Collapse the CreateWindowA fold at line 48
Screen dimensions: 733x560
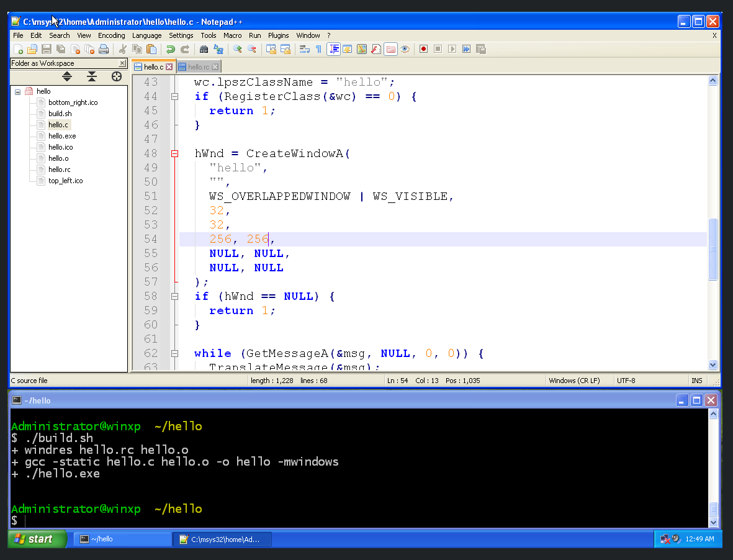[175, 154]
